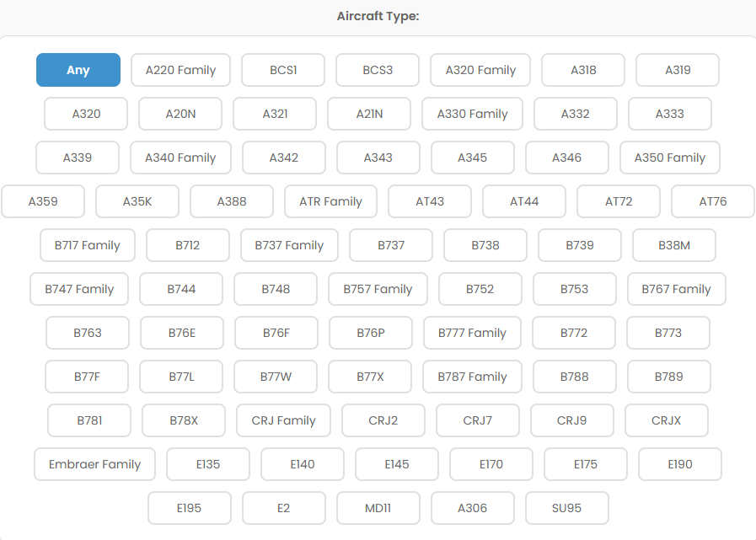The height and width of the screenshot is (540, 756).
Task: Select AT76 aircraft type
Action: (712, 201)
